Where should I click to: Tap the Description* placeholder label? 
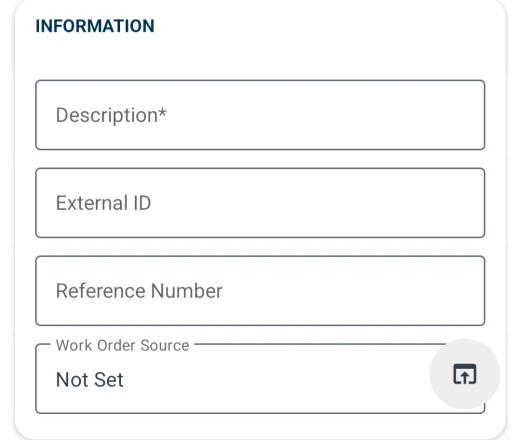coord(111,115)
